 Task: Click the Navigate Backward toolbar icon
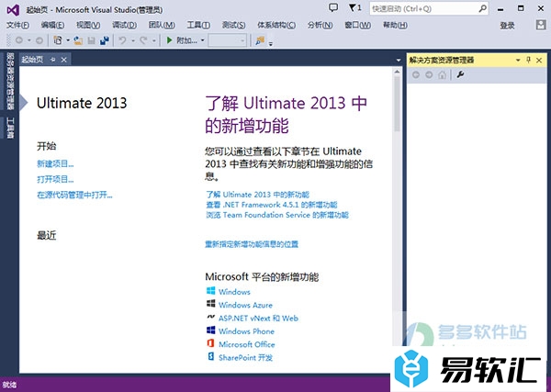coord(19,40)
